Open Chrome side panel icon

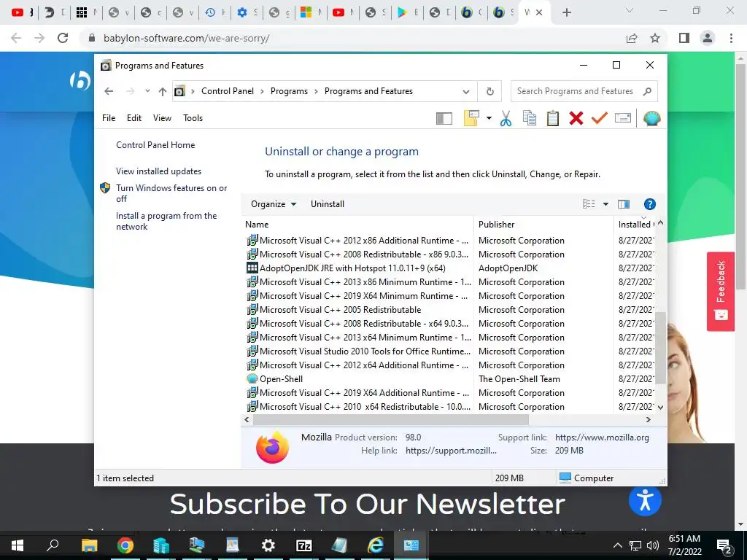point(684,38)
